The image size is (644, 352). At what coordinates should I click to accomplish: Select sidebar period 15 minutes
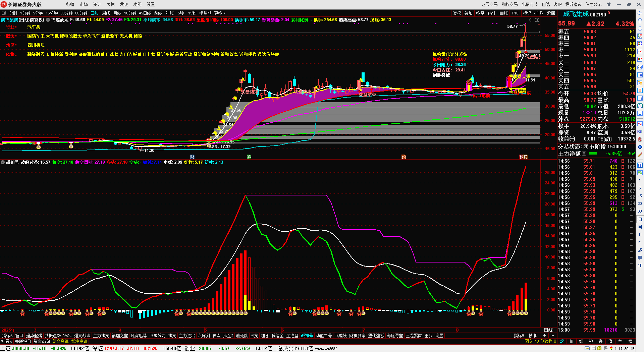[640, 196]
